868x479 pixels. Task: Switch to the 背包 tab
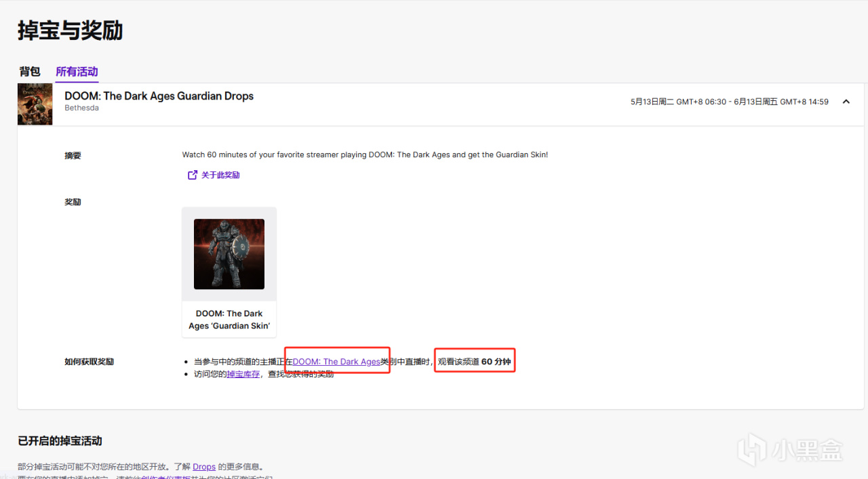click(x=30, y=71)
